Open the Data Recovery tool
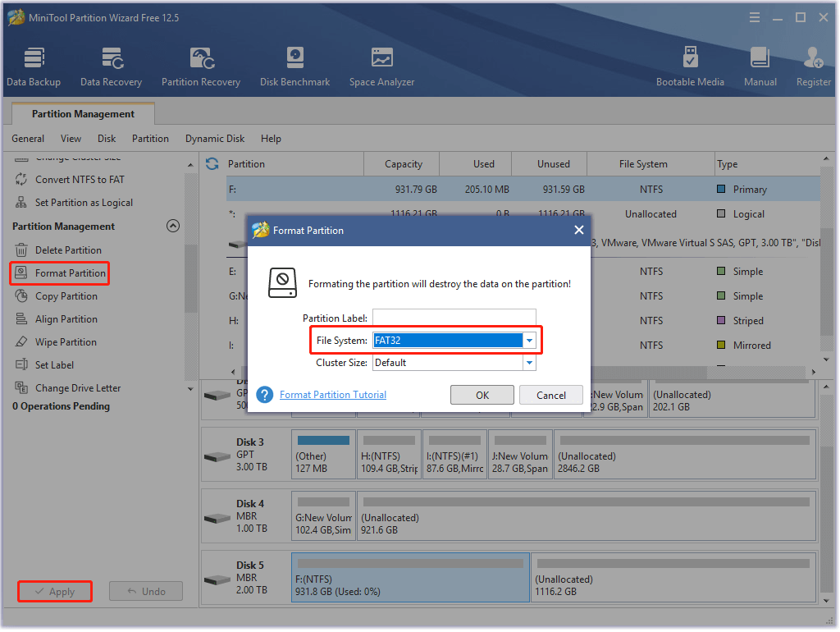Image resolution: width=840 pixels, height=632 pixels. point(111,65)
